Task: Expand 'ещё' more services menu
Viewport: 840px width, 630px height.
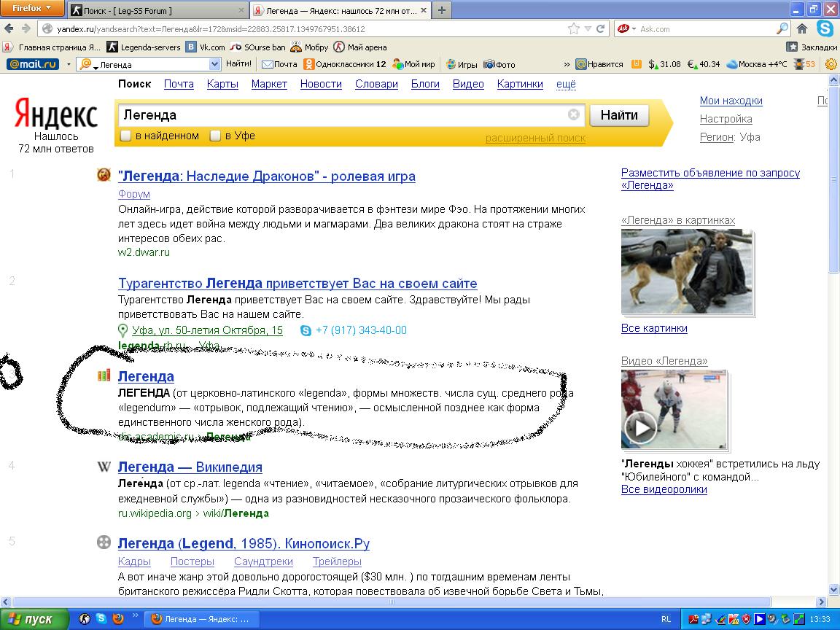Action: [x=566, y=84]
